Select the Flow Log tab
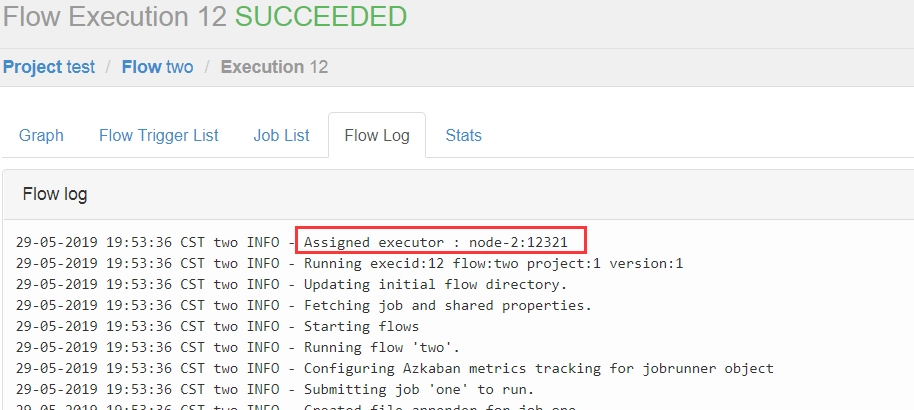The width and height of the screenshot is (914, 410). pyautogui.click(x=377, y=135)
